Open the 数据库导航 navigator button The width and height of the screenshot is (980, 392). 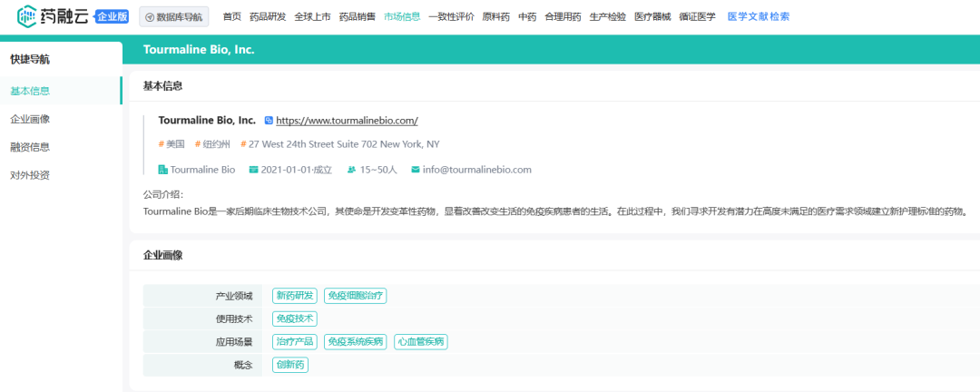[x=173, y=17]
